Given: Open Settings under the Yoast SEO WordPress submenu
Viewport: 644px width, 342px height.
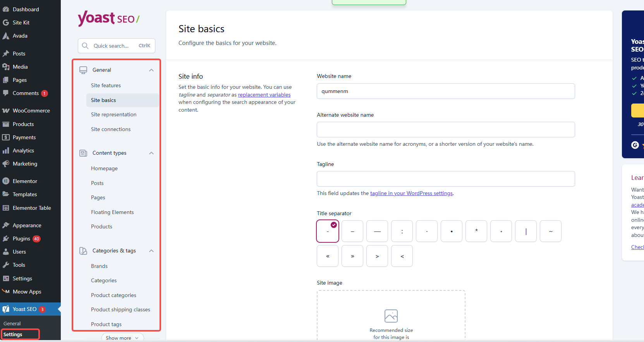Looking at the screenshot, I should pos(13,334).
